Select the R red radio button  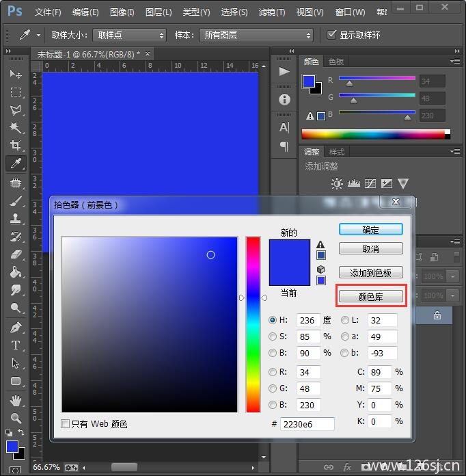pos(273,372)
